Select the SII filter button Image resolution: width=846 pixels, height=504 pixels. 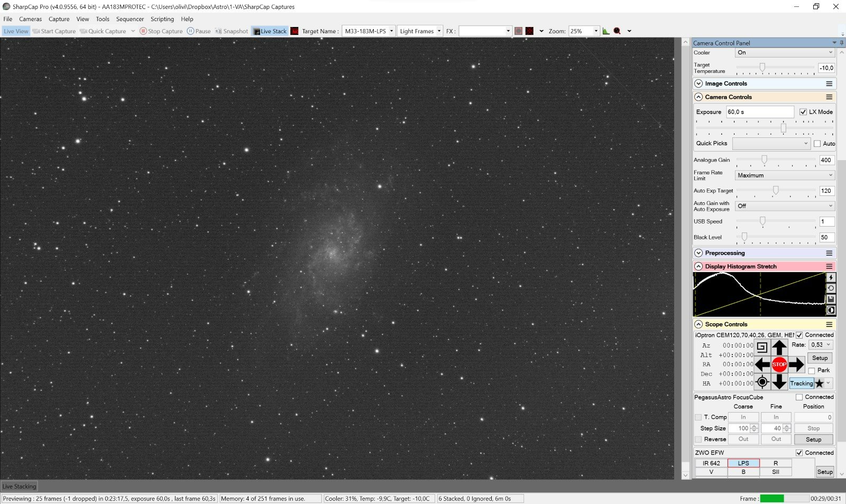pyautogui.click(x=775, y=472)
